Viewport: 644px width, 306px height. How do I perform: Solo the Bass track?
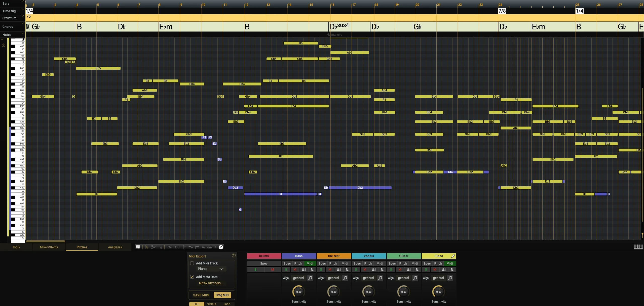coord(286,270)
